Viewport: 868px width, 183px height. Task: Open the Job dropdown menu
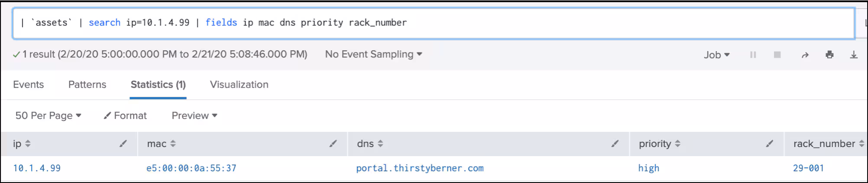(716, 55)
